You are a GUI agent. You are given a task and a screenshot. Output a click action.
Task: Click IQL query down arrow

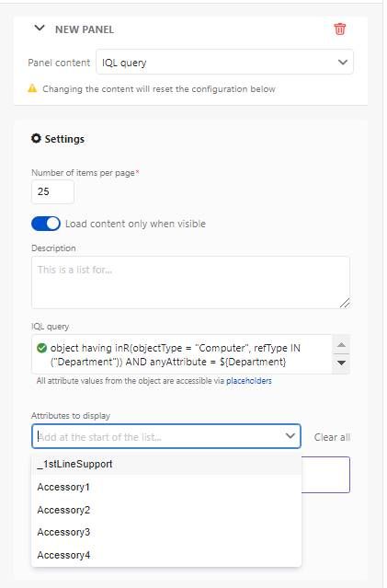341,363
